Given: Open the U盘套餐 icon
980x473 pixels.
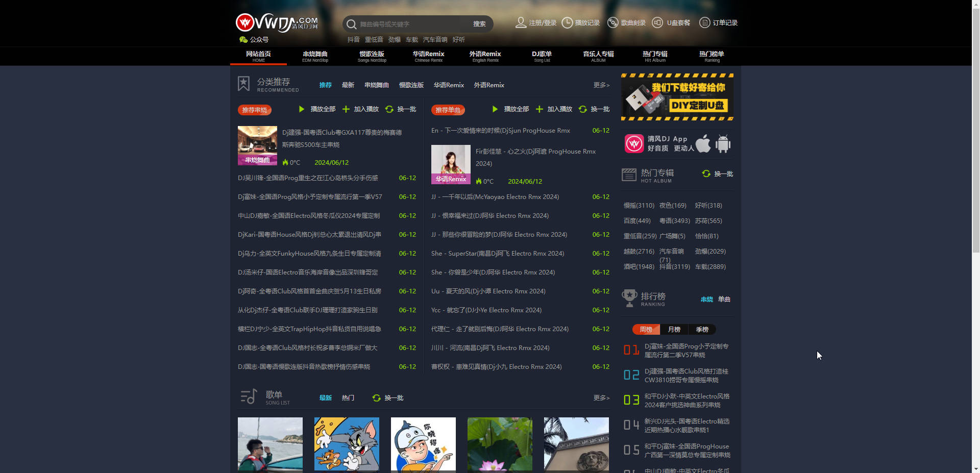Looking at the screenshot, I should tap(657, 22).
